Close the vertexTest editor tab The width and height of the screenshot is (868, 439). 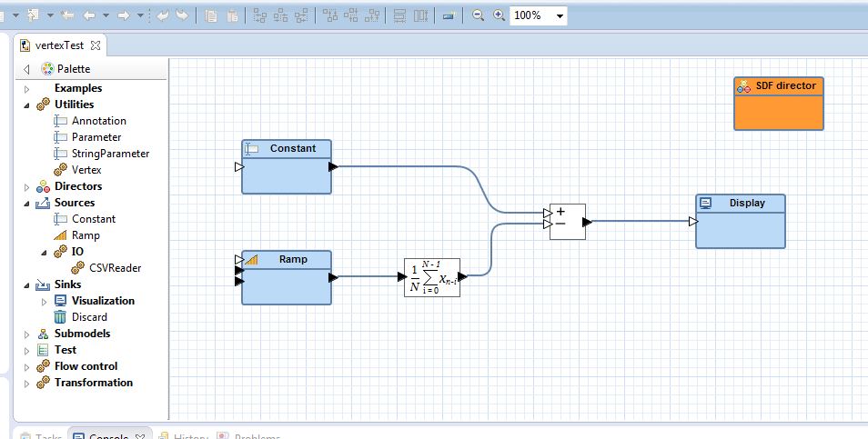(x=96, y=45)
